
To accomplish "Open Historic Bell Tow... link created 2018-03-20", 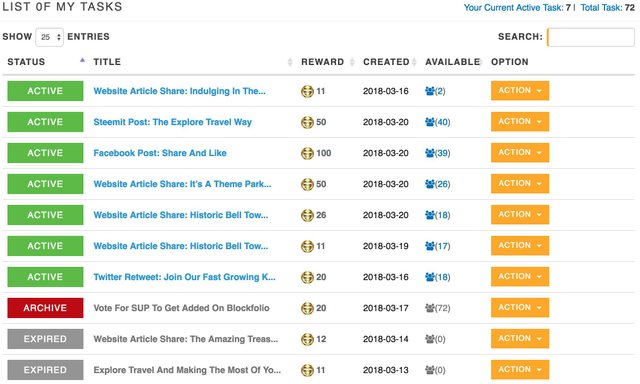I will 181,215.
